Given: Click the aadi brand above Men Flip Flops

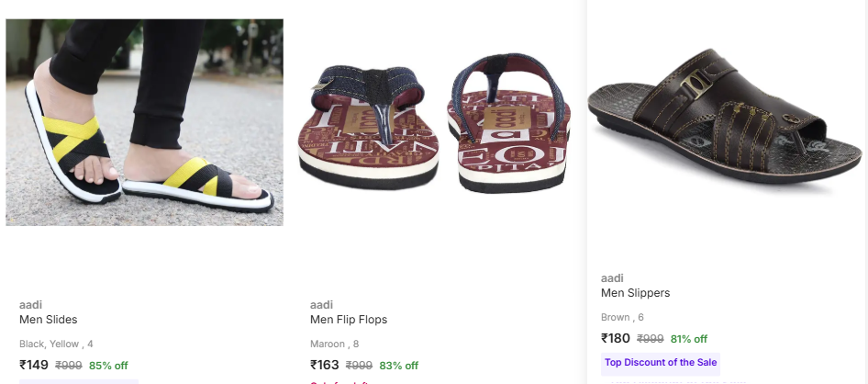Looking at the screenshot, I should coord(321,305).
